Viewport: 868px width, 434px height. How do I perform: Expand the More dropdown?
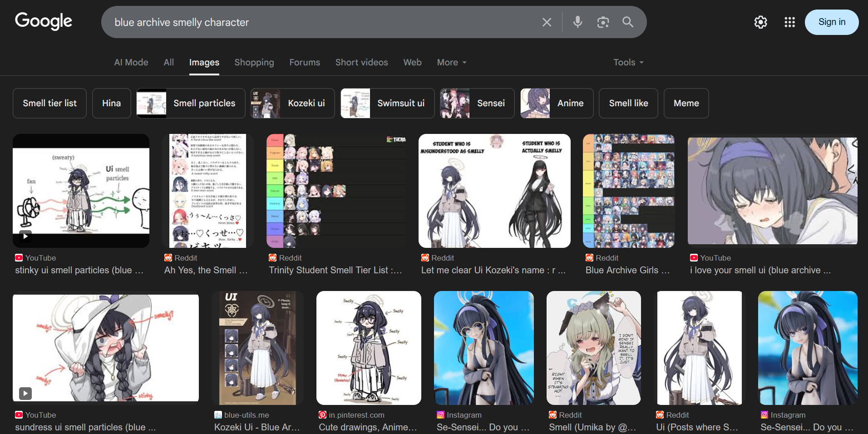tap(452, 62)
